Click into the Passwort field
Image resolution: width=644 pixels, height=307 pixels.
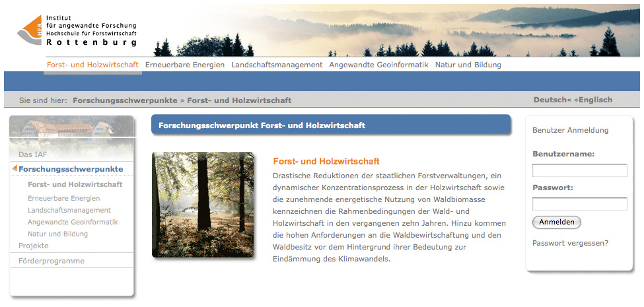(579, 204)
